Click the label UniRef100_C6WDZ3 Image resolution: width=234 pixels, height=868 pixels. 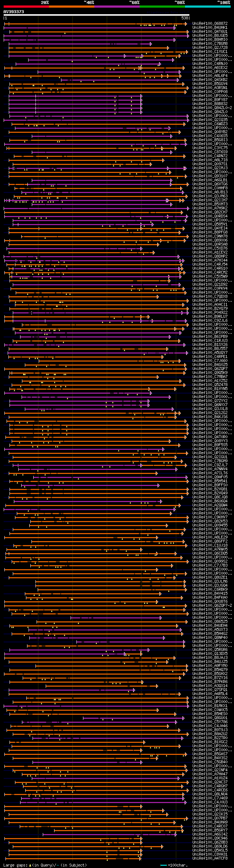click(x=210, y=124)
